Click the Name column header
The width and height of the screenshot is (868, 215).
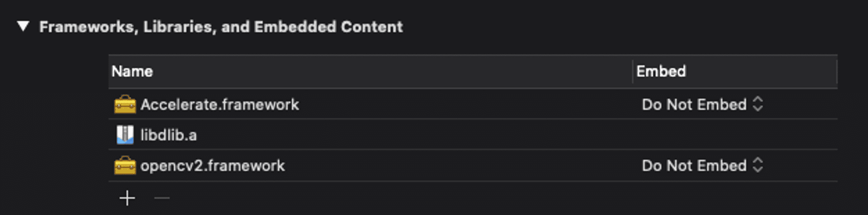tap(132, 71)
